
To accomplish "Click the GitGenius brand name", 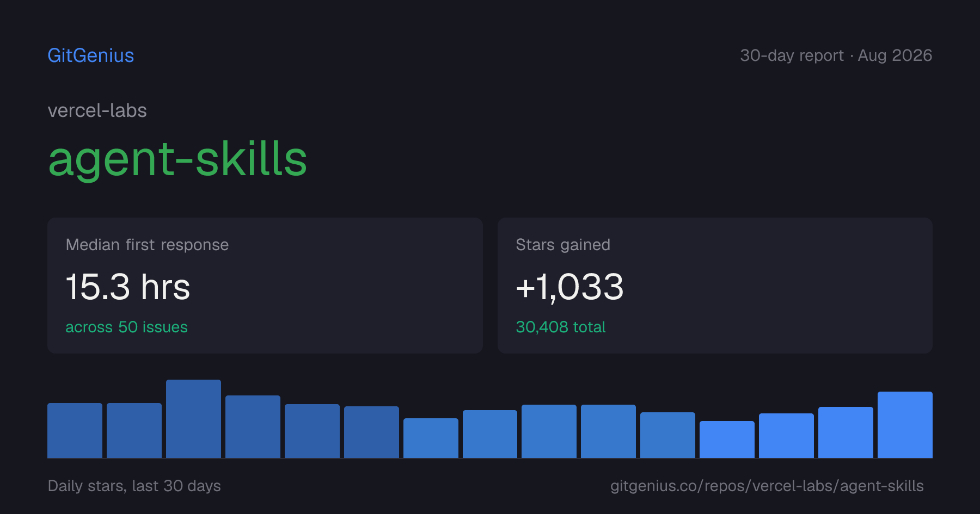I will [x=91, y=55].
